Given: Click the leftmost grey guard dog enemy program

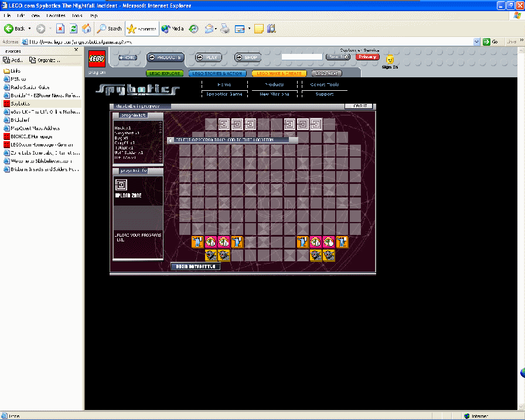Looking at the screenshot, I should (210, 255).
